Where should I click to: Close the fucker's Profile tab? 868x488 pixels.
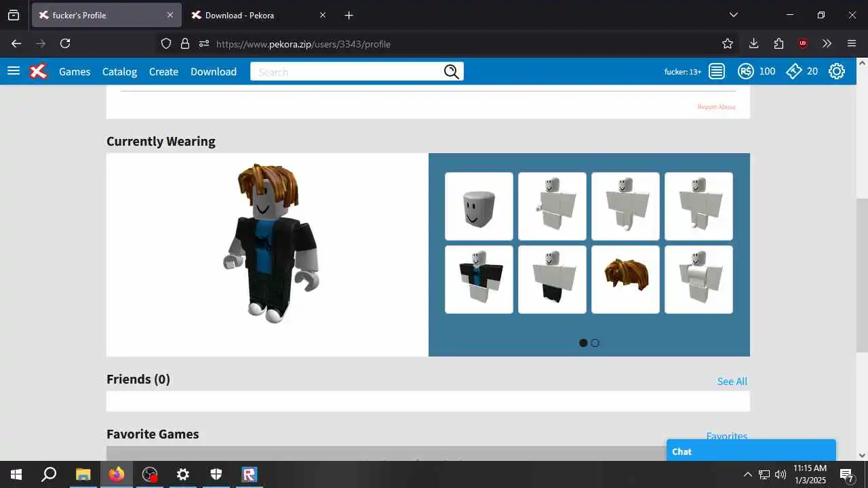click(x=170, y=15)
